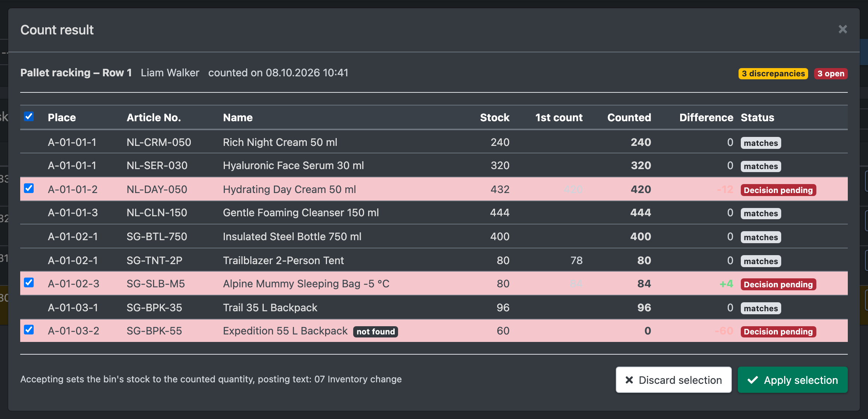Click the Counted column header
The width and height of the screenshot is (868, 419).
[x=629, y=117]
